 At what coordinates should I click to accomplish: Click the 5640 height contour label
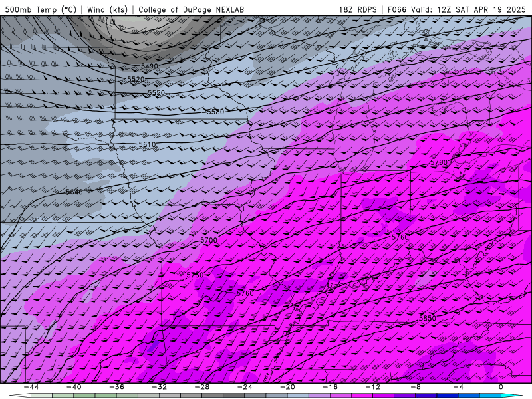tap(74, 192)
